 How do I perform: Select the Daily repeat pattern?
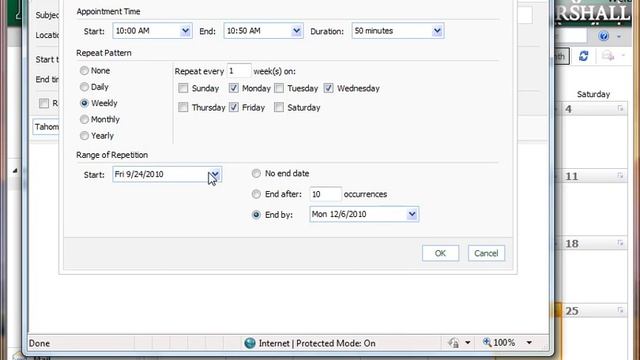84,87
